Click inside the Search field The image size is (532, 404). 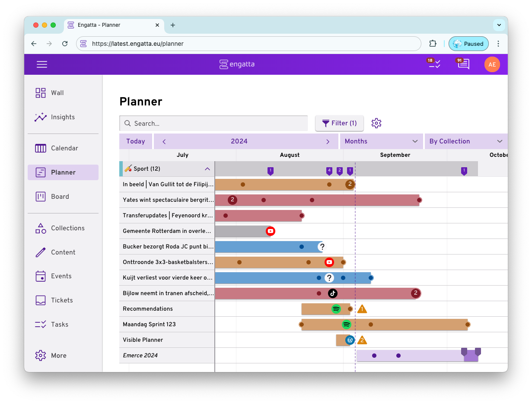tap(213, 123)
